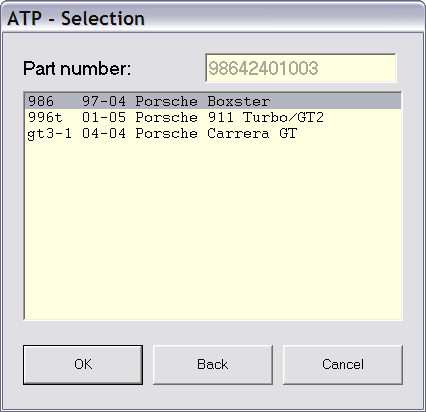Focus the Part number input field
Screen dimensions: 426x412
pyautogui.click(x=301, y=68)
